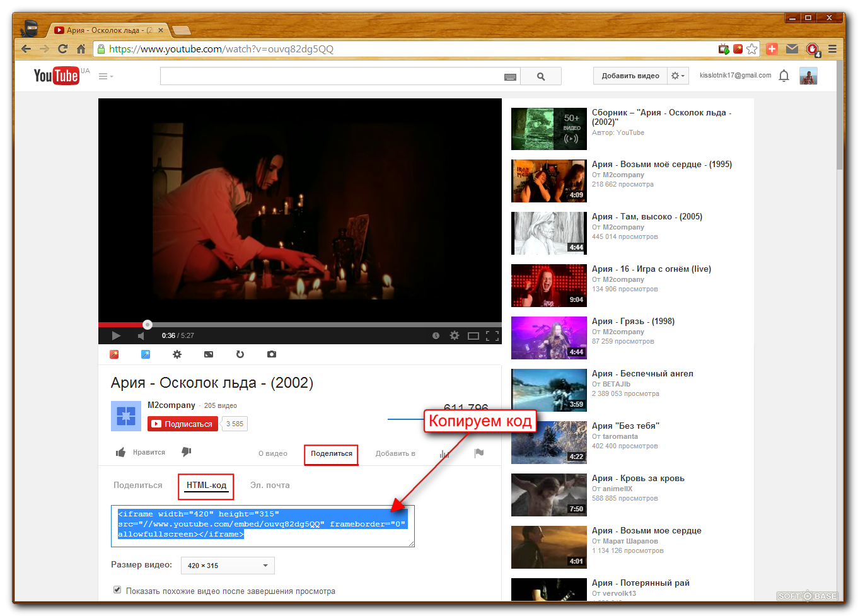Select the Поделиться sub-tab in share panel
This screenshot has width=858, height=616.
click(138, 485)
